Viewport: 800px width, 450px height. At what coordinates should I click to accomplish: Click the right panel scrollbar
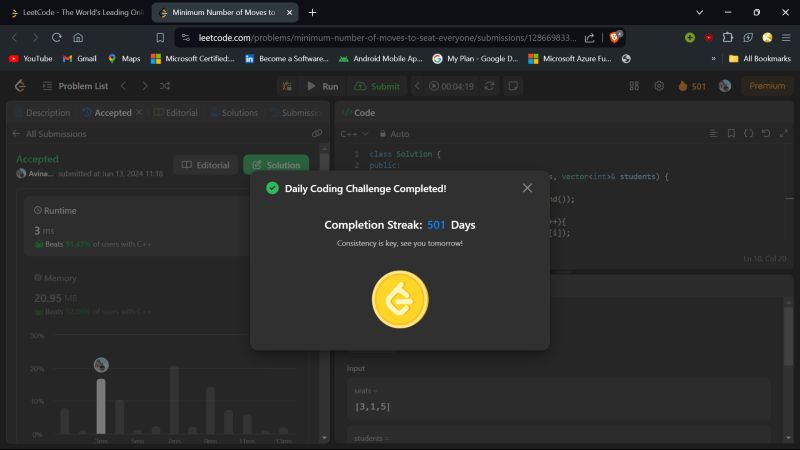788,336
